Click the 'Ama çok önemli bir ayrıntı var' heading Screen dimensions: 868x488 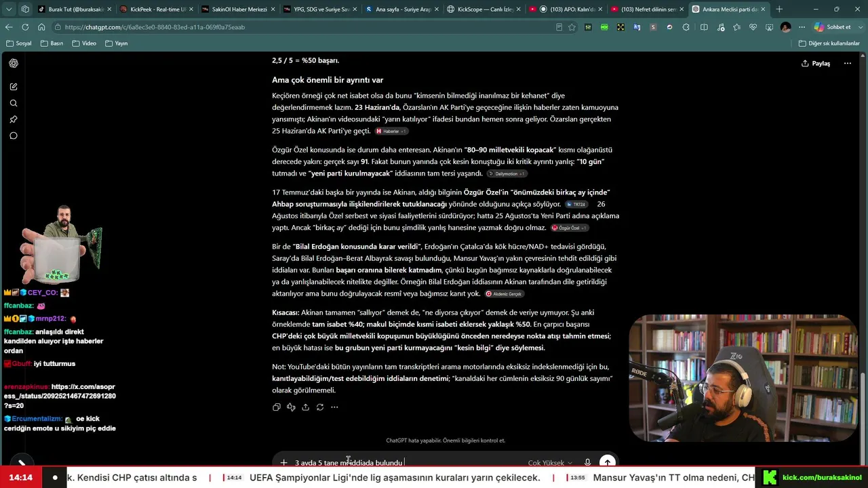pos(328,80)
